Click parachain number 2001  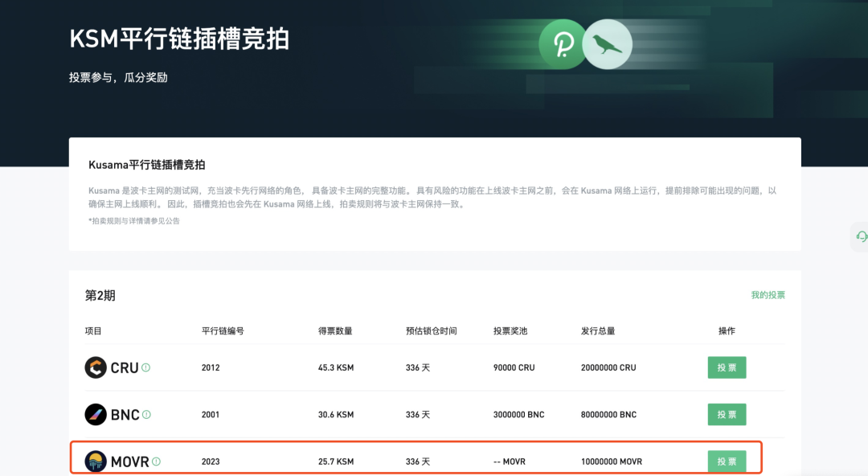click(211, 415)
